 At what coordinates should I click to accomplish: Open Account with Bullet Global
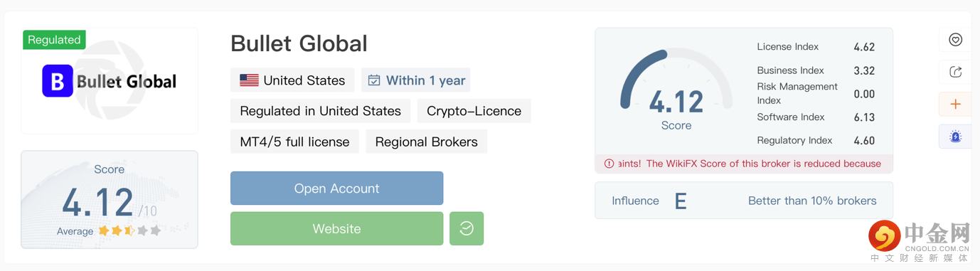[336, 188]
